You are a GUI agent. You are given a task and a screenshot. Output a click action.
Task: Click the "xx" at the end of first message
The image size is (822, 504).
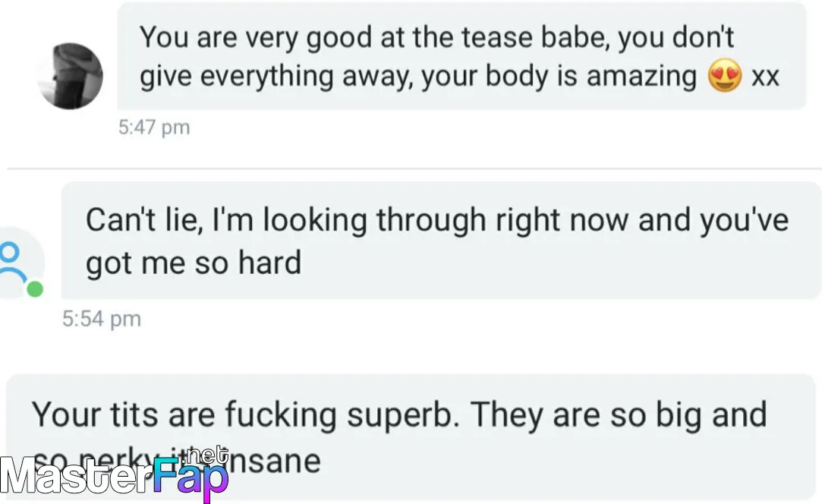click(765, 77)
